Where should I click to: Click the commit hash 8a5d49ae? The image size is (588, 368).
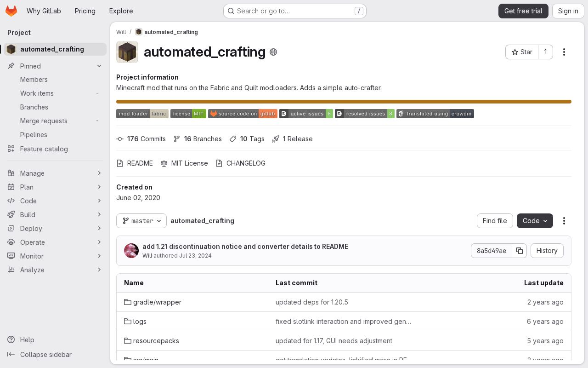click(492, 251)
